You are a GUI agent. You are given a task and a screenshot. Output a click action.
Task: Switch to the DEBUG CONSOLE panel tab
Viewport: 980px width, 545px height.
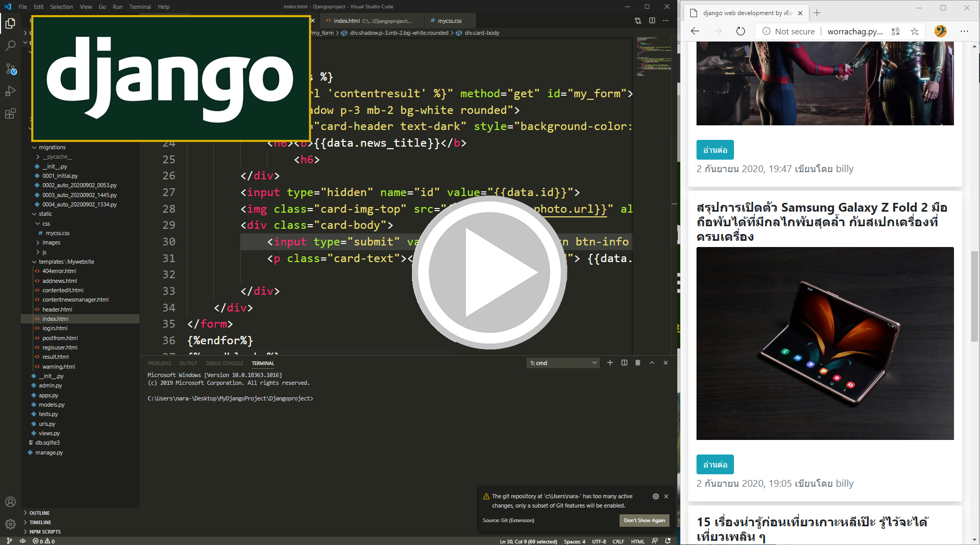coord(225,363)
